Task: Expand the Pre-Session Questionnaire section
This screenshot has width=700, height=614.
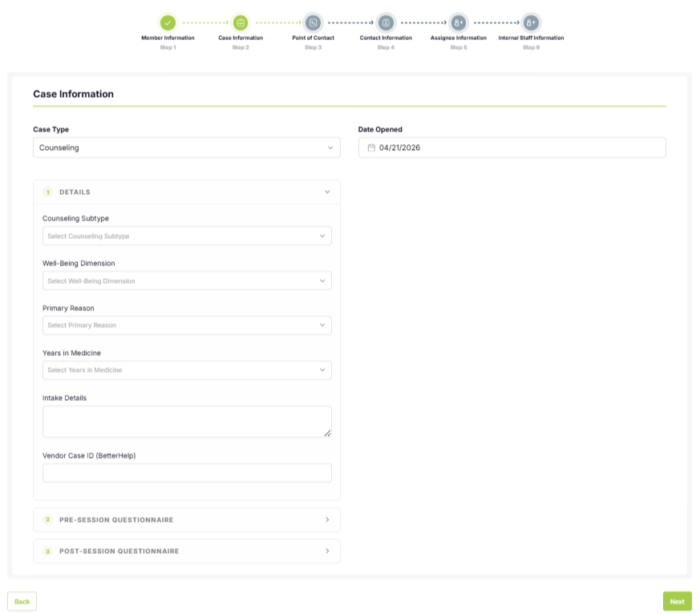Action: tap(187, 520)
